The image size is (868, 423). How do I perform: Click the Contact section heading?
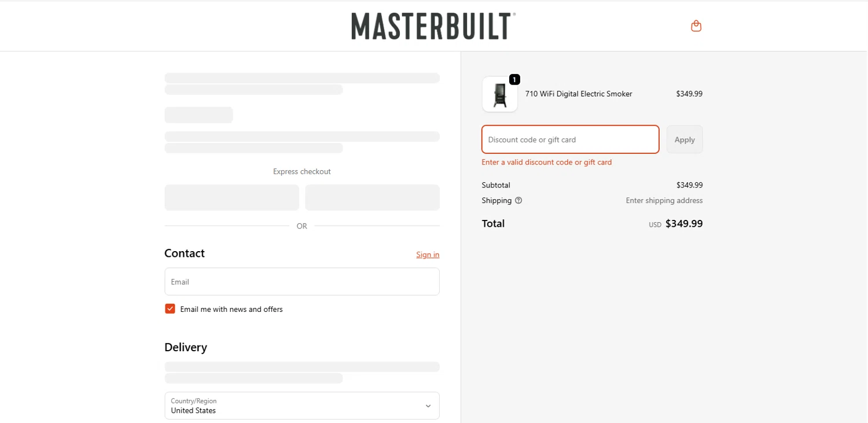[185, 253]
